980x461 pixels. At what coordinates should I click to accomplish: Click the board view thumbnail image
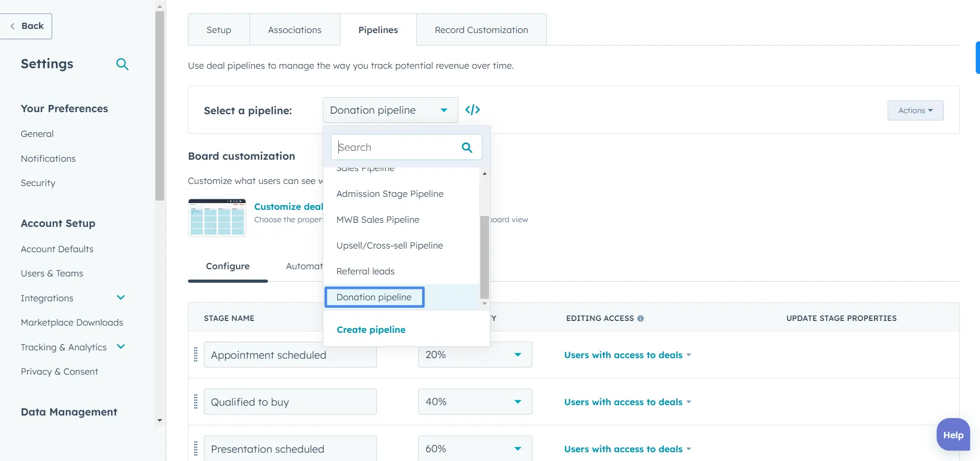(217, 218)
